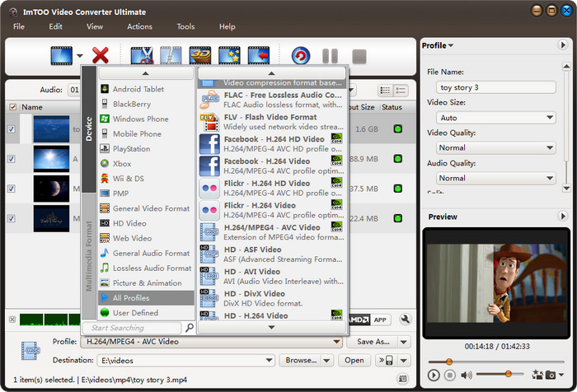This screenshot has height=392, width=577.
Task: Choose HD - DivX Video profile
Action: [272, 298]
